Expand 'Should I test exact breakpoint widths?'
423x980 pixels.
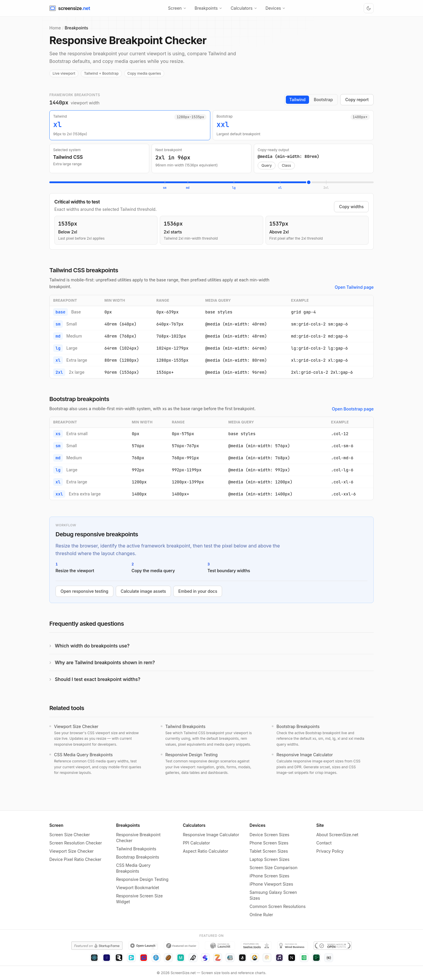coord(211,679)
